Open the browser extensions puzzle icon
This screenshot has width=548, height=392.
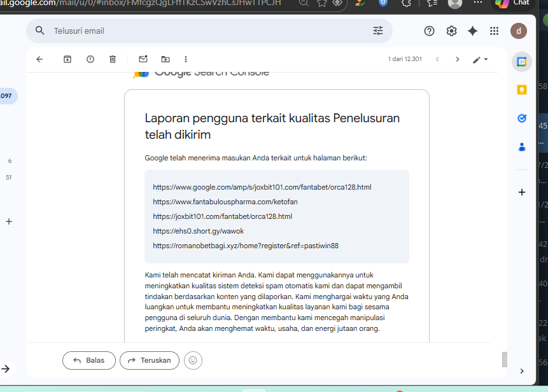[x=406, y=3]
